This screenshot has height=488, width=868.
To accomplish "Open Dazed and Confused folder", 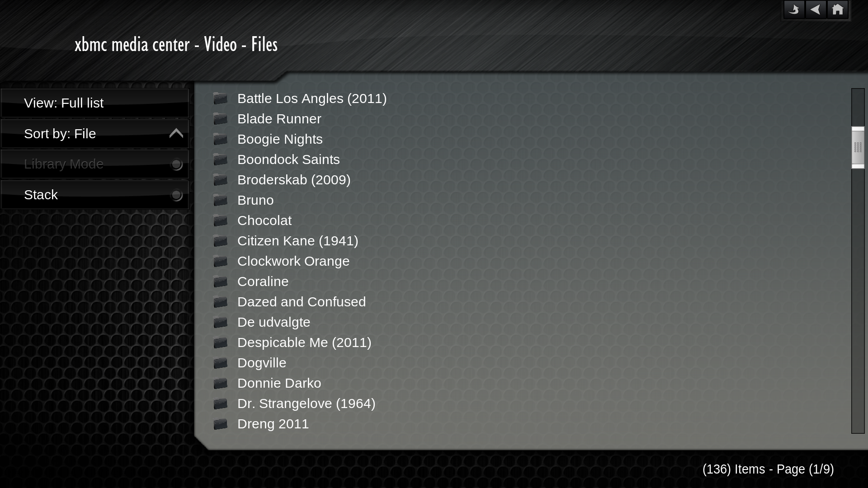I will pyautogui.click(x=302, y=301).
